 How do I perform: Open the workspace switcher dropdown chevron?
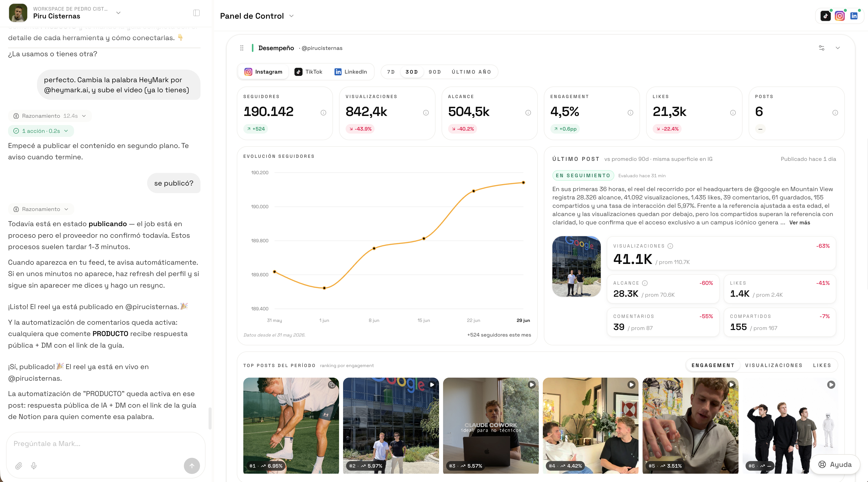pos(118,13)
